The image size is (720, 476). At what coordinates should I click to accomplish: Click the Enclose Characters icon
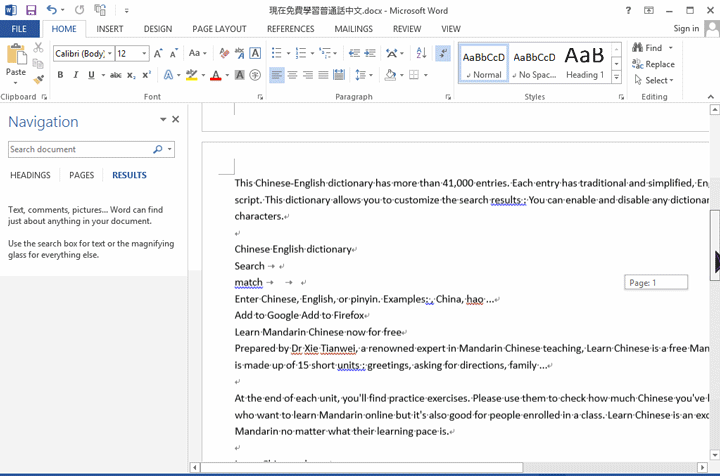255,75
